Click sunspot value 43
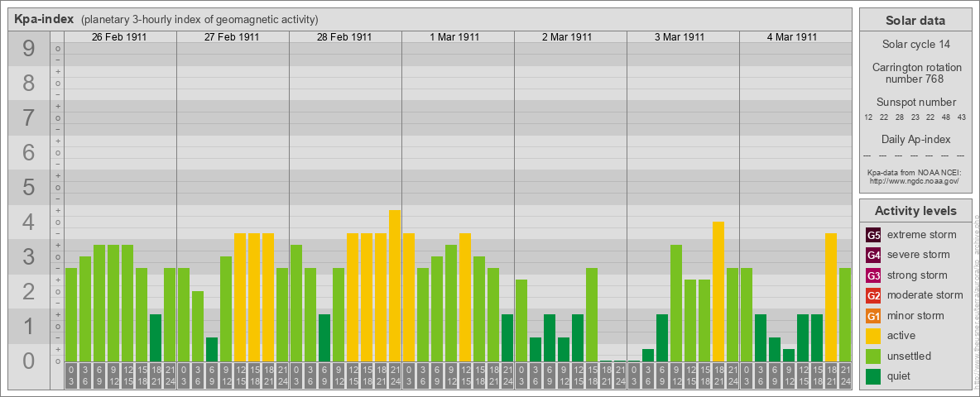980x397 pixels. [962, 117]
